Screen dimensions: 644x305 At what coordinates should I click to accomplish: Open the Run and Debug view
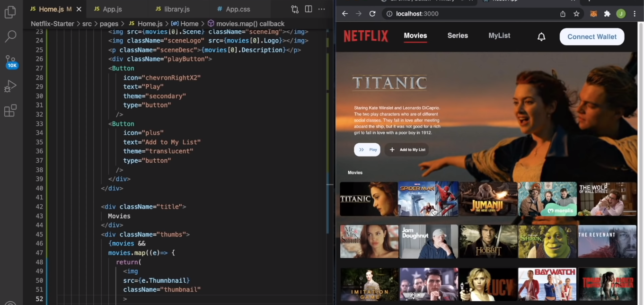pos(10,86)
